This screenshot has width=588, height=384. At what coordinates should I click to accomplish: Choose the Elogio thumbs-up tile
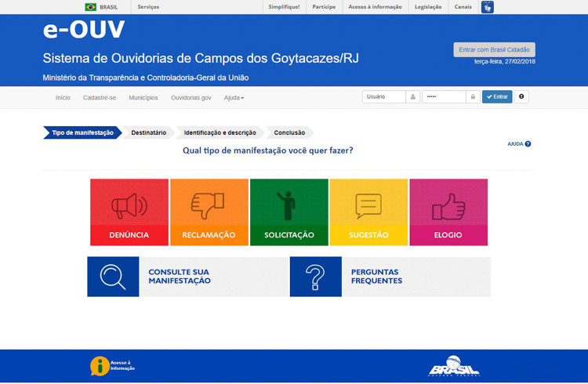(x=448, y=212)
